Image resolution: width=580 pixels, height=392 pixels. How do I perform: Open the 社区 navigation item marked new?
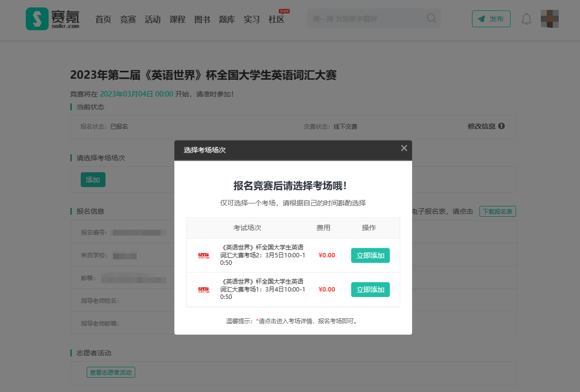276,19
